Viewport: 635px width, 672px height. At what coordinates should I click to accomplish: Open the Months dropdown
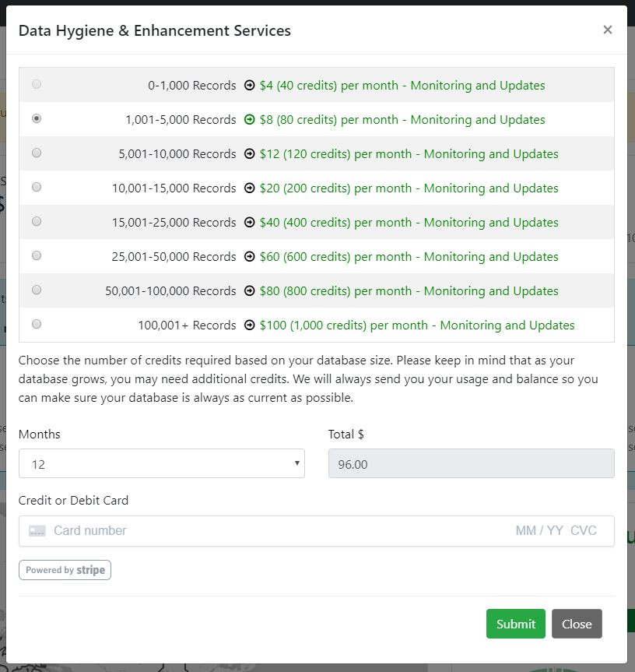pos(161,463)
